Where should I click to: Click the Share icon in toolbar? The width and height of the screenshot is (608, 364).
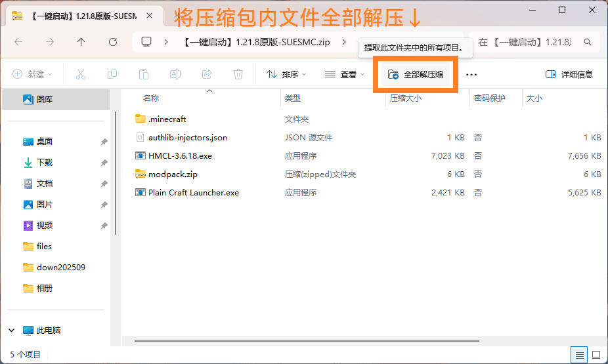click(207, 75)
